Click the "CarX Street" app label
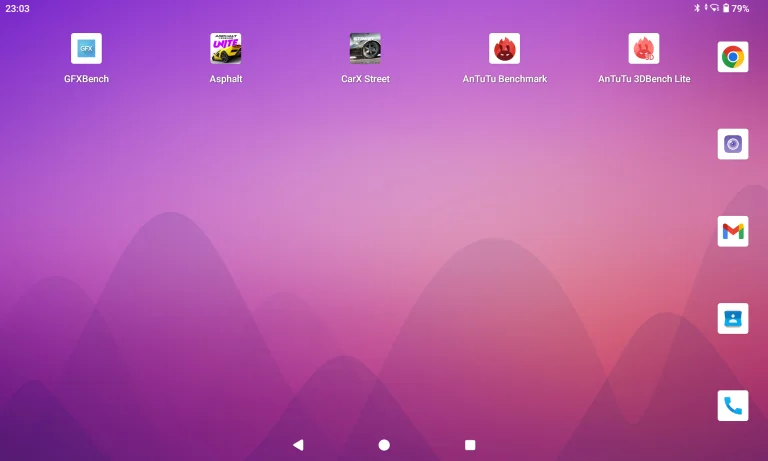The height and width of the screenshot is (461, 768). coord(365,79)
